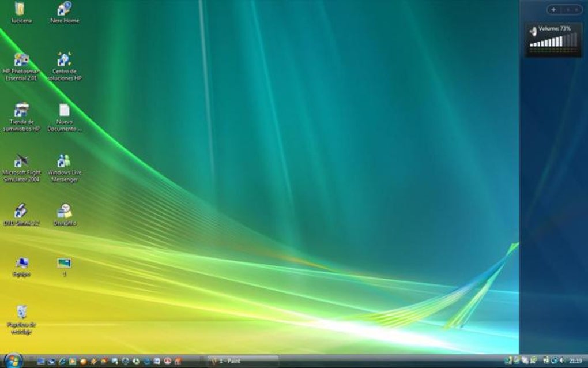Select Centro de soluciones HP shortcut
Screen dimensions: 588x368
point(65,67)
